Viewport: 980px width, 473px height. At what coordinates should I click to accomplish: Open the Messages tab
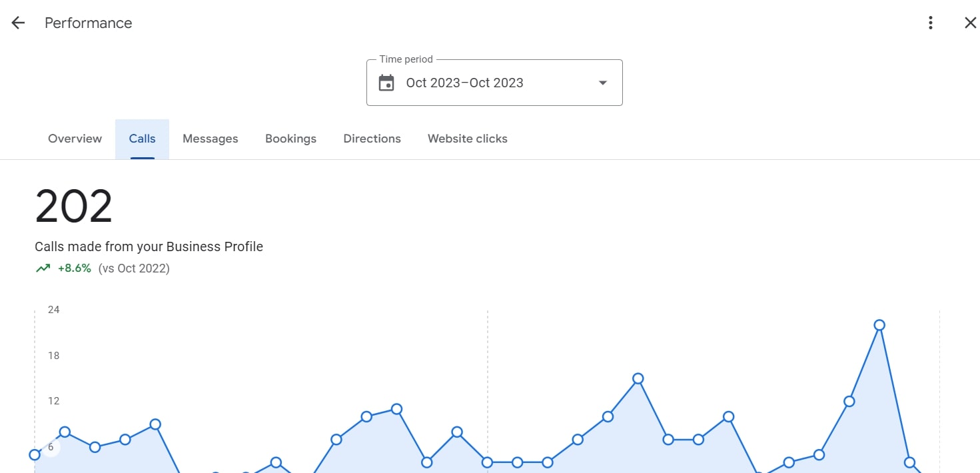[x=211, y=139]
